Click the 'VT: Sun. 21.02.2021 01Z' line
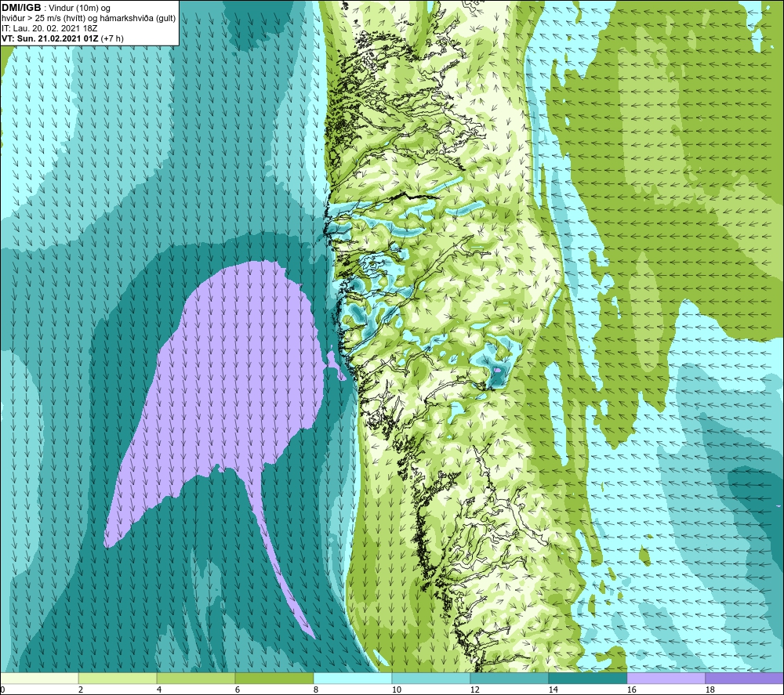The image size is (784, 695). [63, 38]
